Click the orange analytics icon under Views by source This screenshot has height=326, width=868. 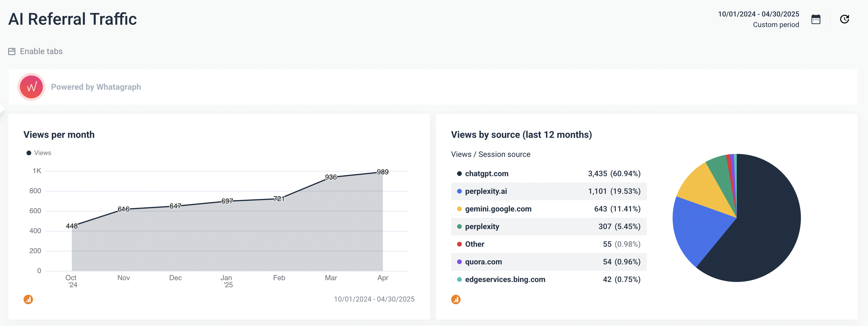click(456, 299)
